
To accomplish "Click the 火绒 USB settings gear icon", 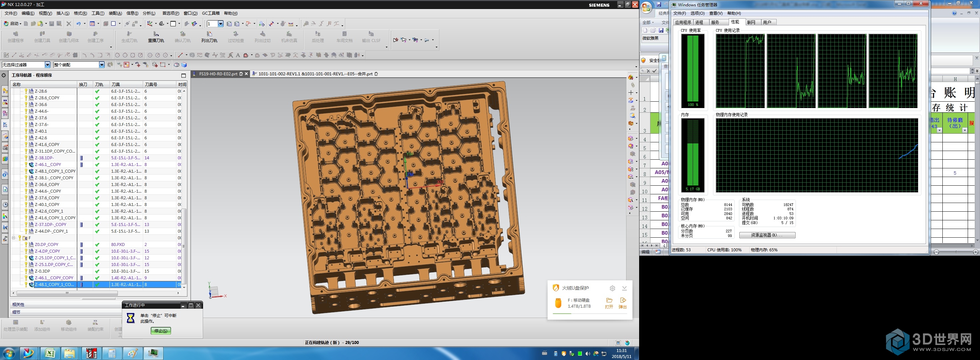I will 612,288.
